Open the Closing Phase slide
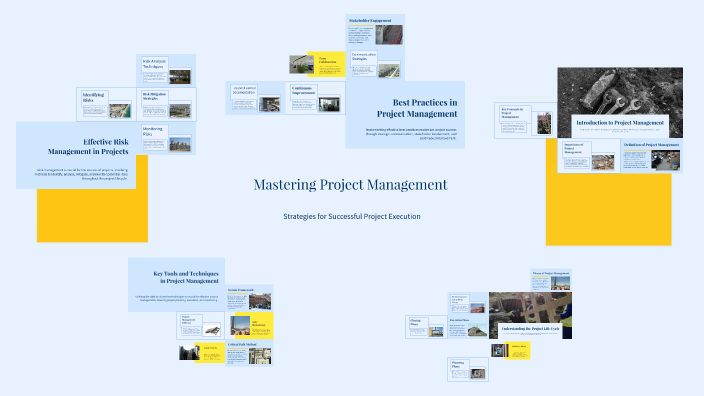The width and height of the screenshot is (704, 396). point(427,327)
